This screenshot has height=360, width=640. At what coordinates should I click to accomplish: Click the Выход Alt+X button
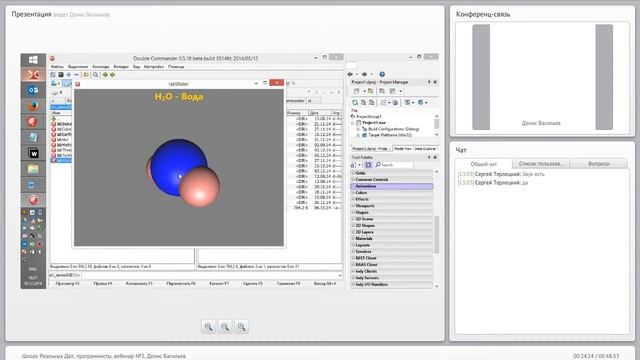point(325,283)
